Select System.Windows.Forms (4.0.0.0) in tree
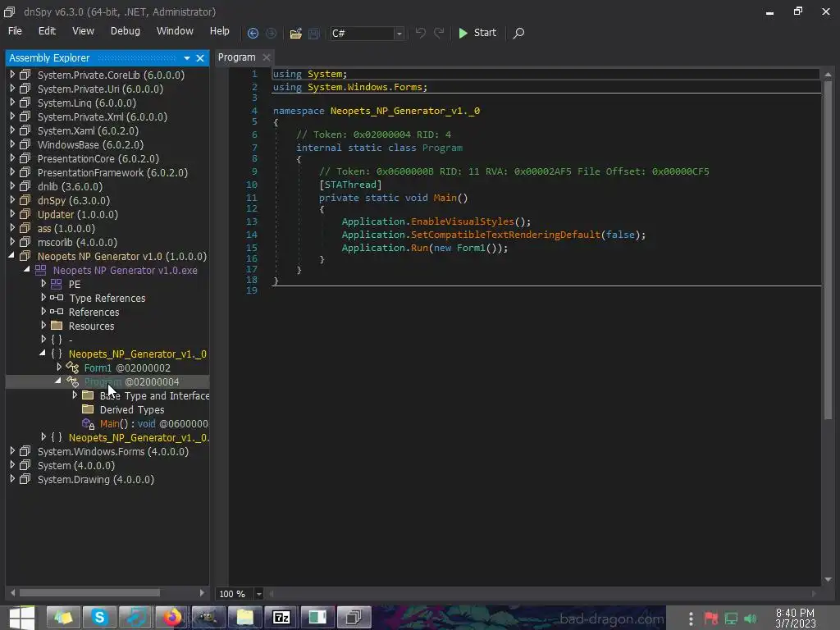 [x=113, y=452]
